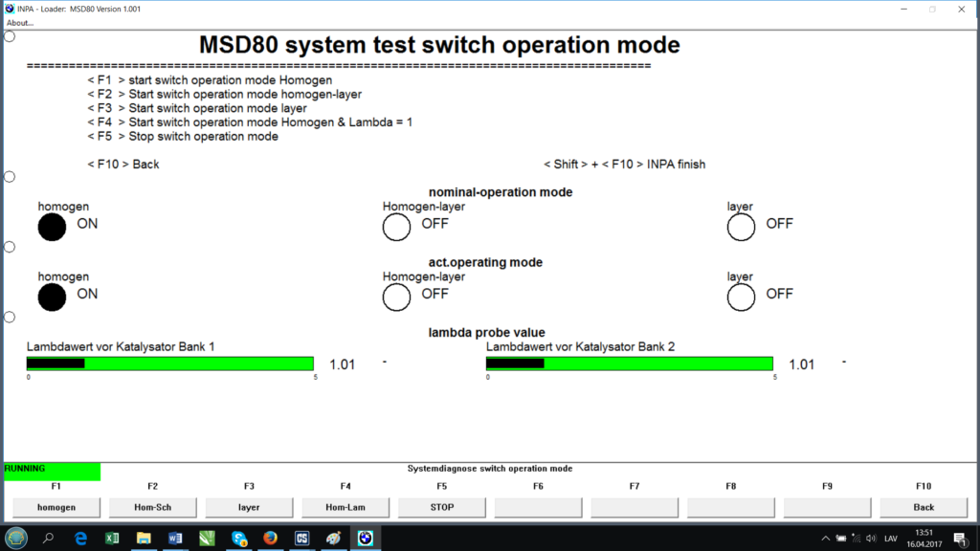
Task: Open Paint palette icon in taskbar
Action: (334, 538)
